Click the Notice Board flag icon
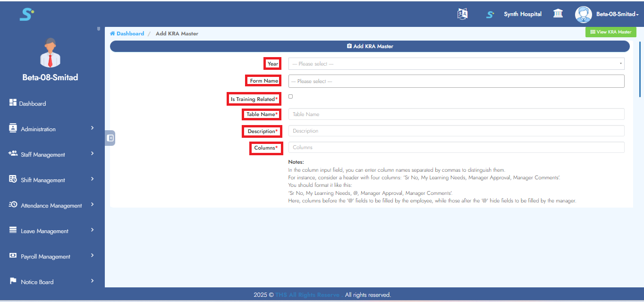This screenshot has height=302, width=644. coord(13,281)
